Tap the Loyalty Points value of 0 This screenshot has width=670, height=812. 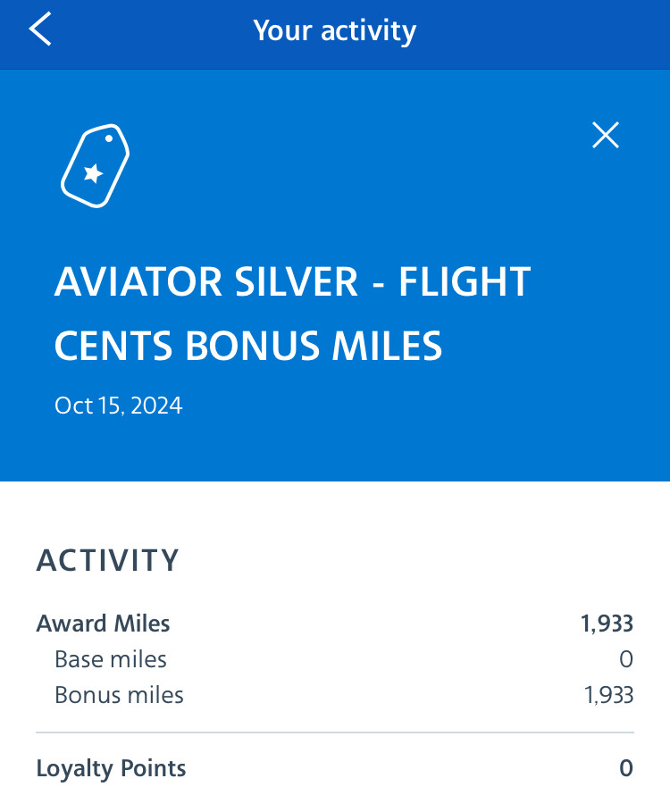626,768
